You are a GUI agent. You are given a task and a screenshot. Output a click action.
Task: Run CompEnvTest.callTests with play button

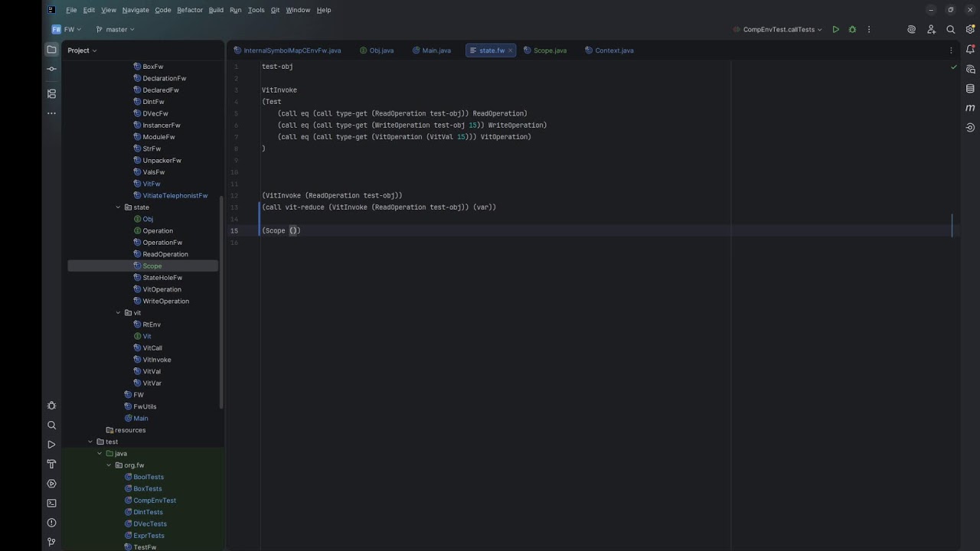click(x=835, y=30)
